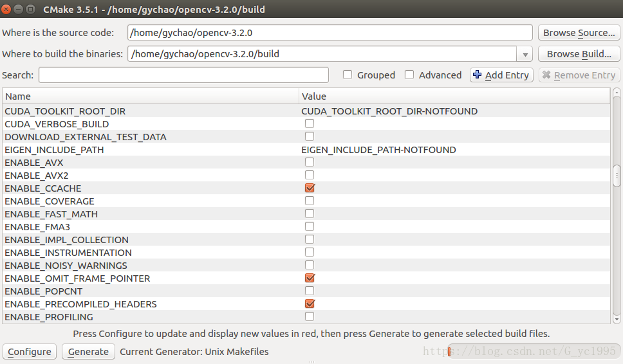Open Browse Build dialog
The image size is (623, 364).
(x=579, y=53)
